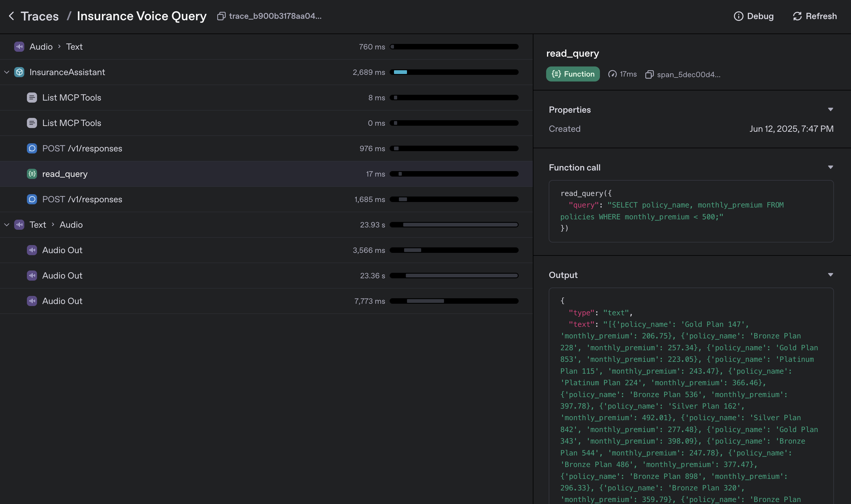Viewport: 851px width, 504px height.
Task: Click the InsuranceAssistant blue timeline bar
Action: pyautogui.click(x=400, y=72)
